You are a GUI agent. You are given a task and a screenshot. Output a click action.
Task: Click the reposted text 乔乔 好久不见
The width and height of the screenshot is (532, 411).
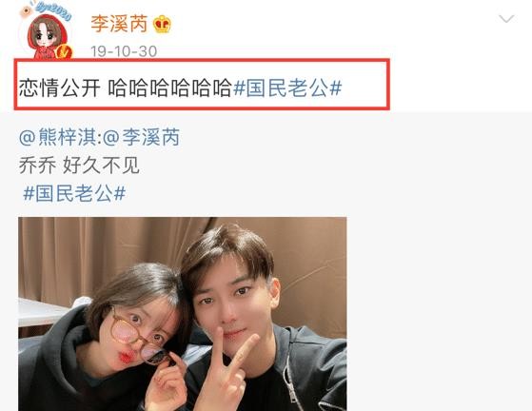[x=79, y=166]
